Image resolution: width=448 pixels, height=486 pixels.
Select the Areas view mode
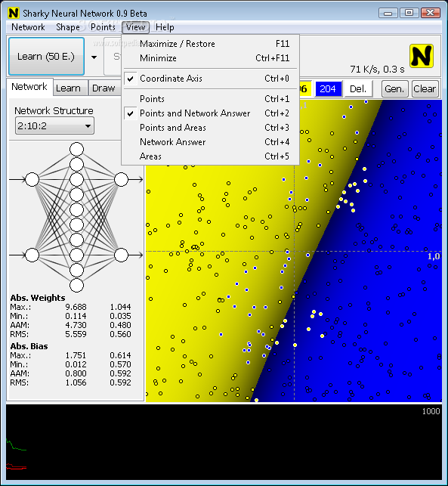point(211,156)
